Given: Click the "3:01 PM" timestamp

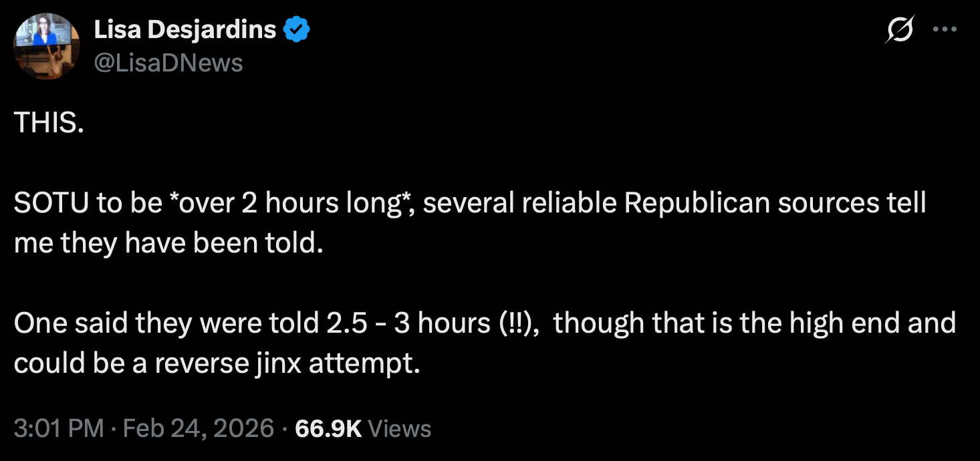Looking at the screenshot, I should tap(59, 428).
